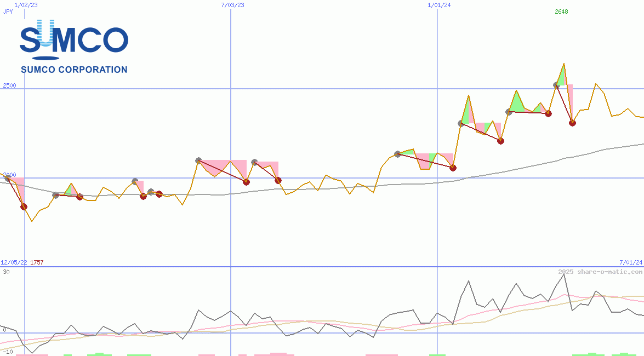Click the red 1757 low value label
Image resolution: width=644 pixels, height=356 pixels.
(x=37, y=262)
